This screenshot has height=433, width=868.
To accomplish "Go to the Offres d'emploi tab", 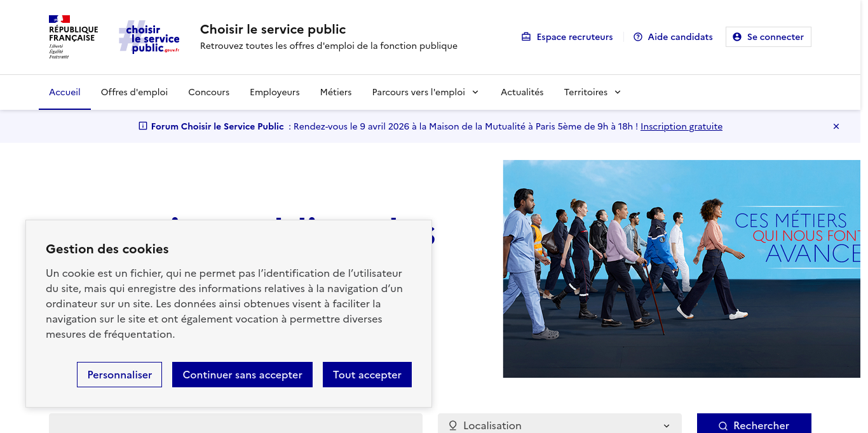I will coord(134,92).
